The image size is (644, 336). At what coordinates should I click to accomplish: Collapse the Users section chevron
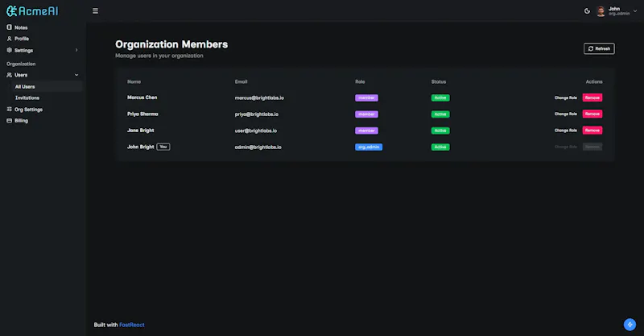[76, 75]
